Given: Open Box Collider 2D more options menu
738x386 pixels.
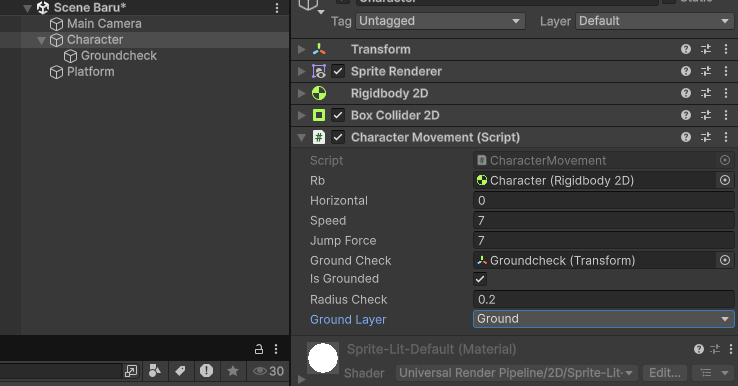Looking at the screenshot, I should [x=726, y=115].
